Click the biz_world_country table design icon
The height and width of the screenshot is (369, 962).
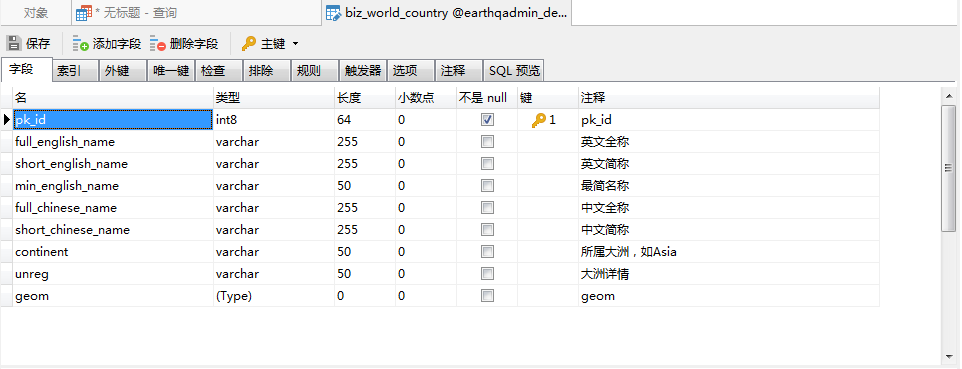click(333, 13)
